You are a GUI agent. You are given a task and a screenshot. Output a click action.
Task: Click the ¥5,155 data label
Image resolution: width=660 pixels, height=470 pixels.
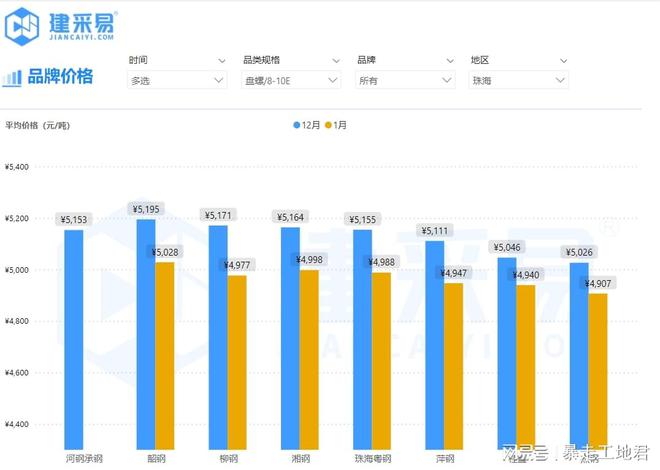tap(363, 220)
